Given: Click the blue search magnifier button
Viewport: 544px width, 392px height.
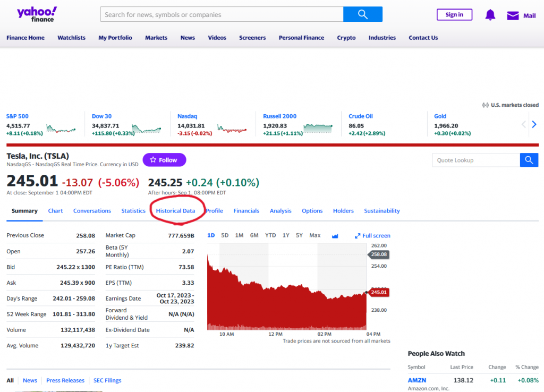Looking at the screenshot, I should pos(362,14).
